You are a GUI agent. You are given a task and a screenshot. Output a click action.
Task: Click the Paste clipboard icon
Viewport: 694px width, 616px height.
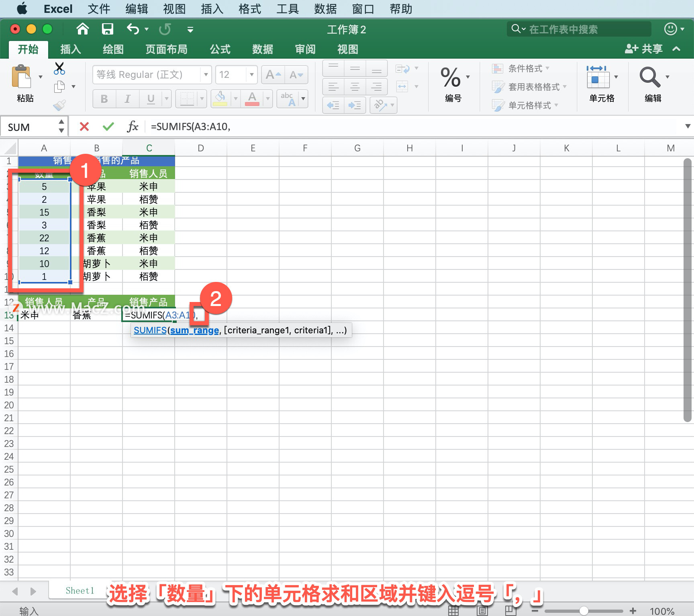tap(21, 76)
